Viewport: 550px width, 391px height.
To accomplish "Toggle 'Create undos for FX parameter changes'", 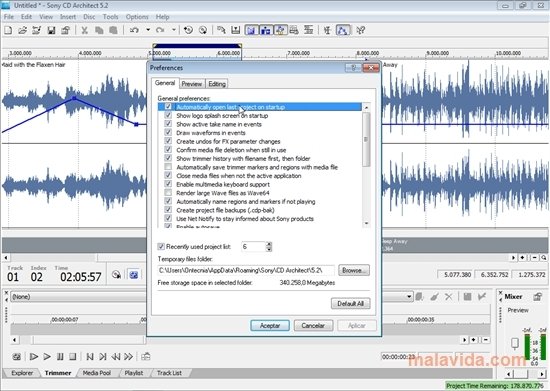I will pyautogui.click(x=168, y=141).
